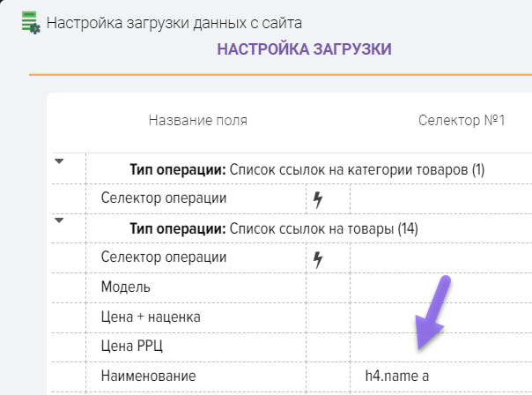Select the Наименование field row

196,376
